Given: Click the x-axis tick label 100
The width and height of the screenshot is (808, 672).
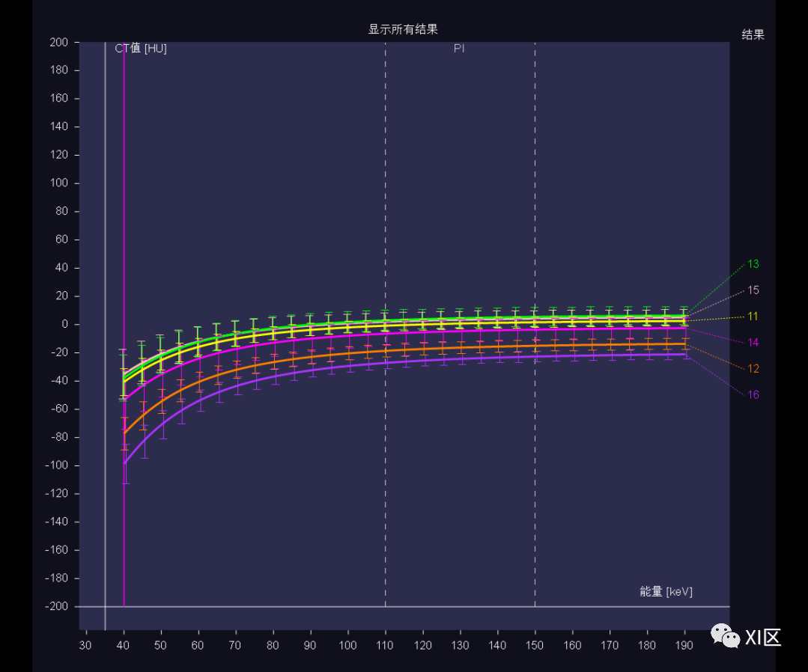Looking at the screenshot, I should click(347, 646).
